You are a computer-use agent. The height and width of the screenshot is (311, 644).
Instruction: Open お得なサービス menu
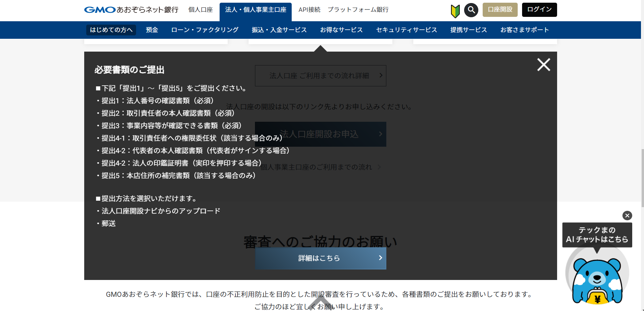342,30
